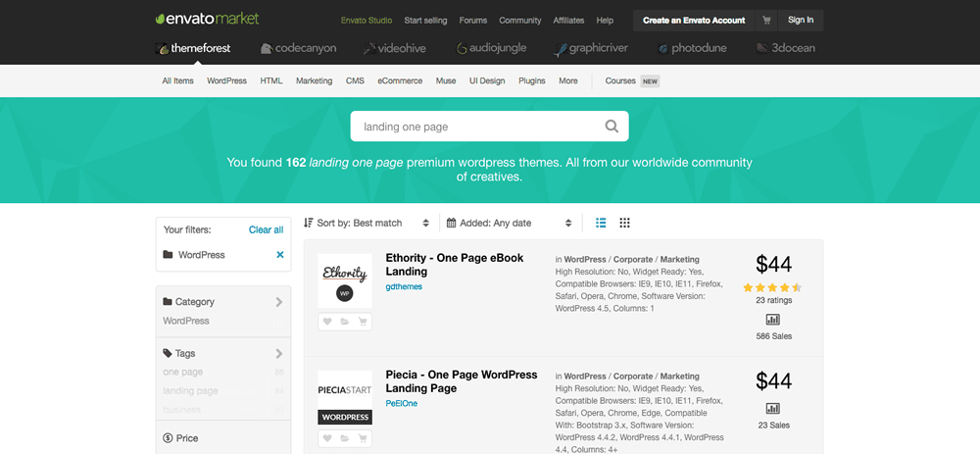Add Piecia theme to cart icon
Screen dimensions: 980x454
pyautogui.click(x=363, y=438)
